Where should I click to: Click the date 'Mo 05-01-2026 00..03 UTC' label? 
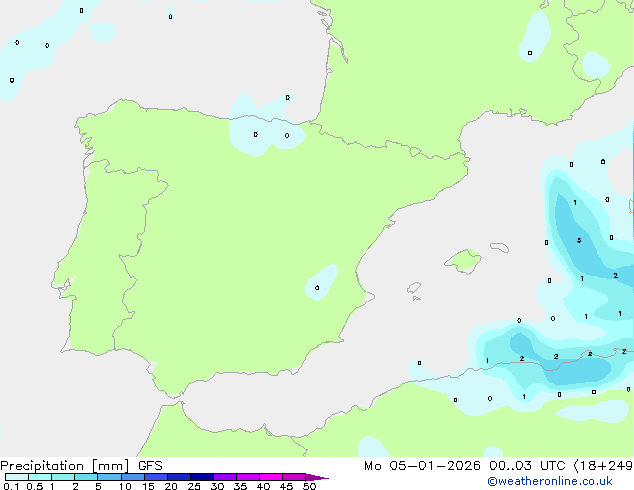click(x=465, y=466)
